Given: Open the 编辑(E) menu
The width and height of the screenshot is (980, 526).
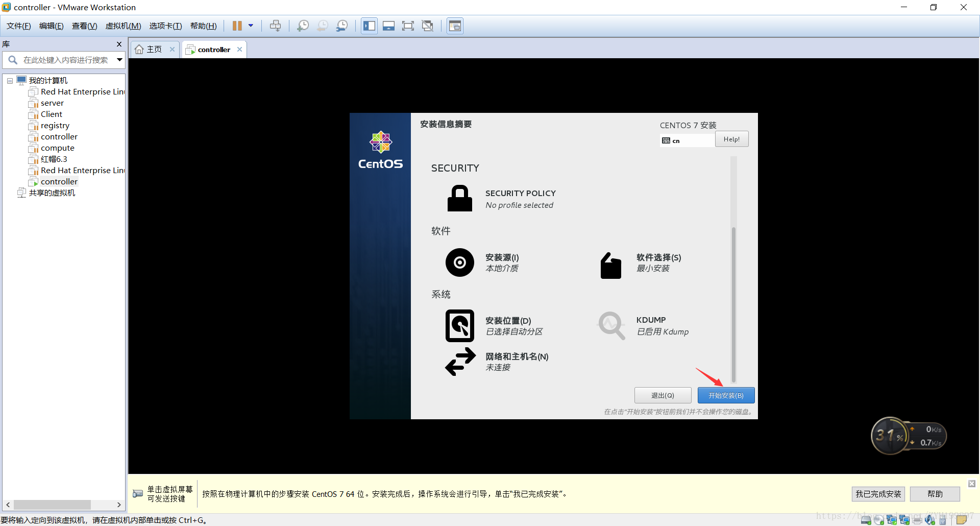Looking at the screenshot, I should pos(52,26).
